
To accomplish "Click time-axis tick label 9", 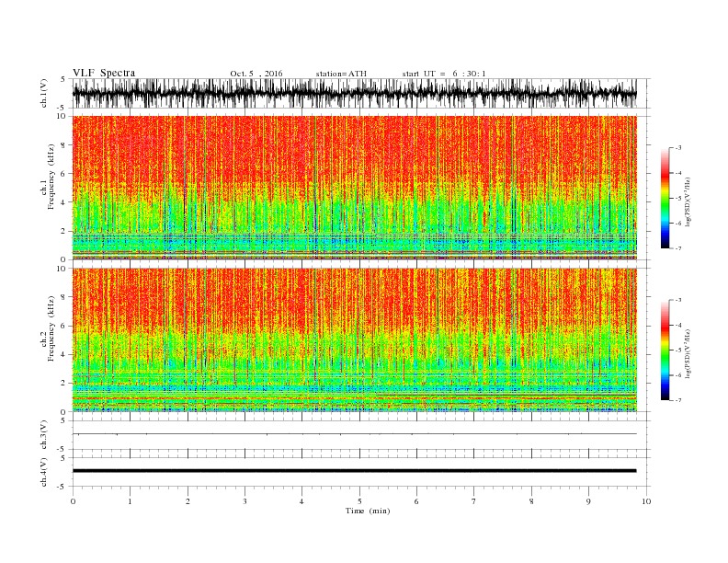I will click(x=588, y=501).
